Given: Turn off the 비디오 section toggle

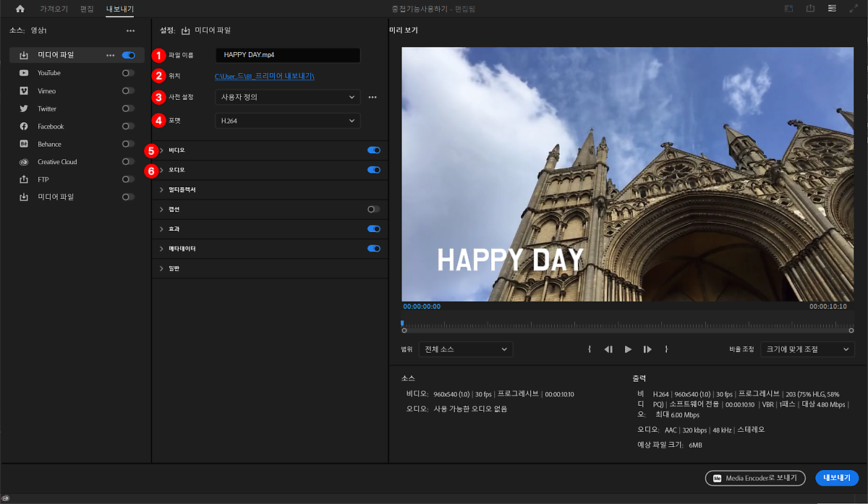Looking at the screenshot, I should (x=373, y=150).
